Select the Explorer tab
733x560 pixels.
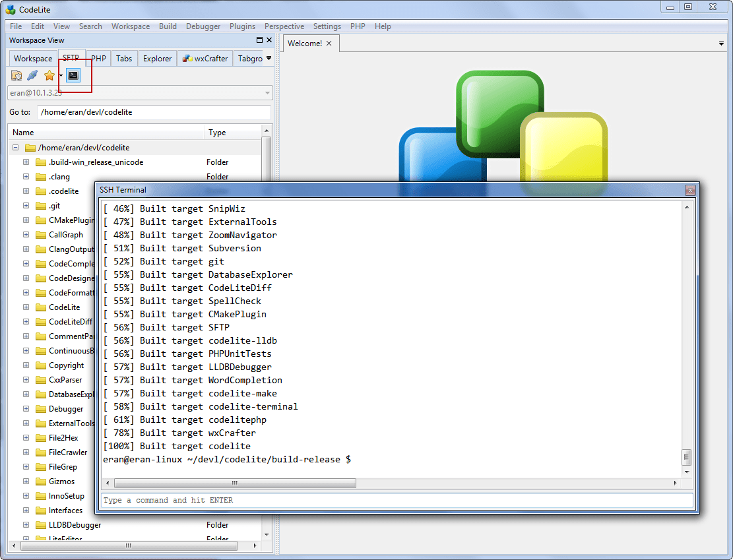click(157, 58)
